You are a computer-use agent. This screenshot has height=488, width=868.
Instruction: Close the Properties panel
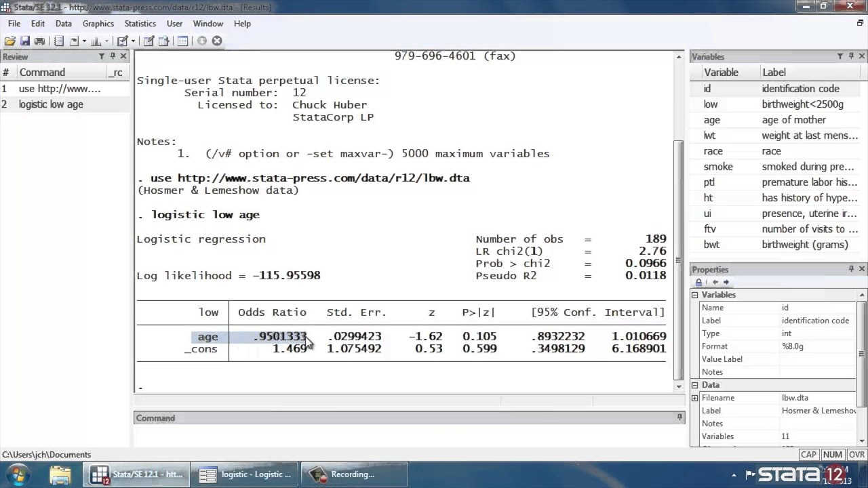pyautogui.click(x=862, y=269)
